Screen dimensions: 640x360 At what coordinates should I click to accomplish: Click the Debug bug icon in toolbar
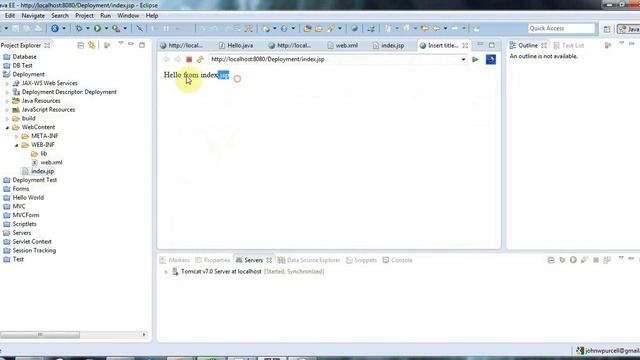tap(79, 29)
